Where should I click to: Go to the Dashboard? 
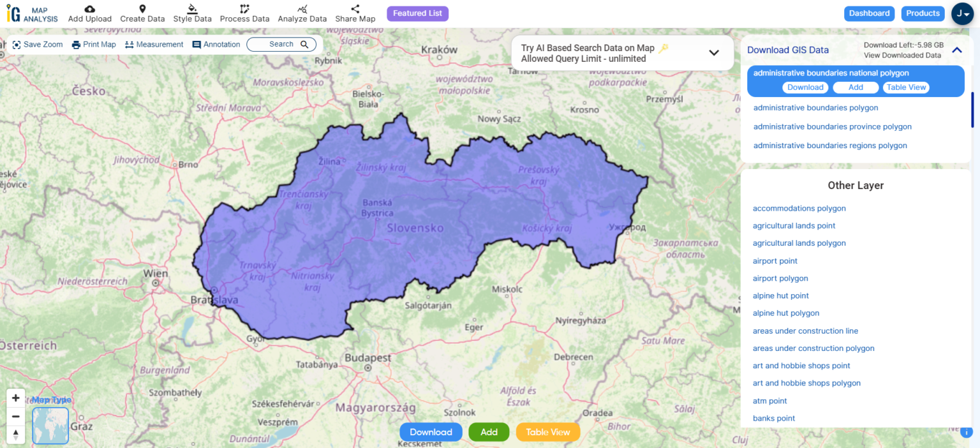[x=869, y=13]
